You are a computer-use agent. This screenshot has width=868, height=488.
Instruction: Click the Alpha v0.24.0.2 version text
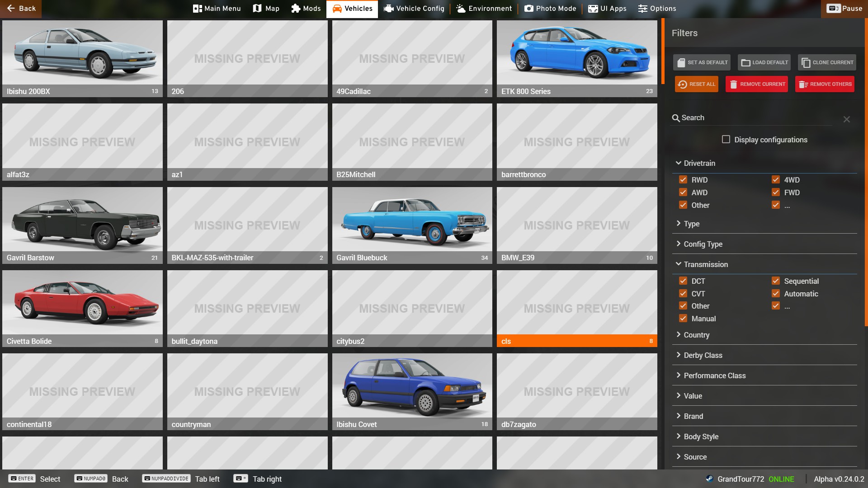click(839, 479)
